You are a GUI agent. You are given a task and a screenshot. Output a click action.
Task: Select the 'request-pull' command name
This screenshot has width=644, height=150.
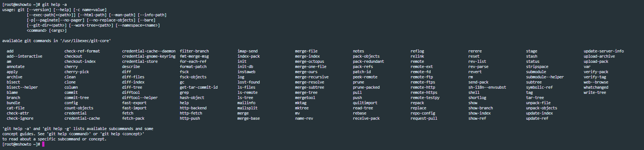pyautogui.click(x=424, y=118)
